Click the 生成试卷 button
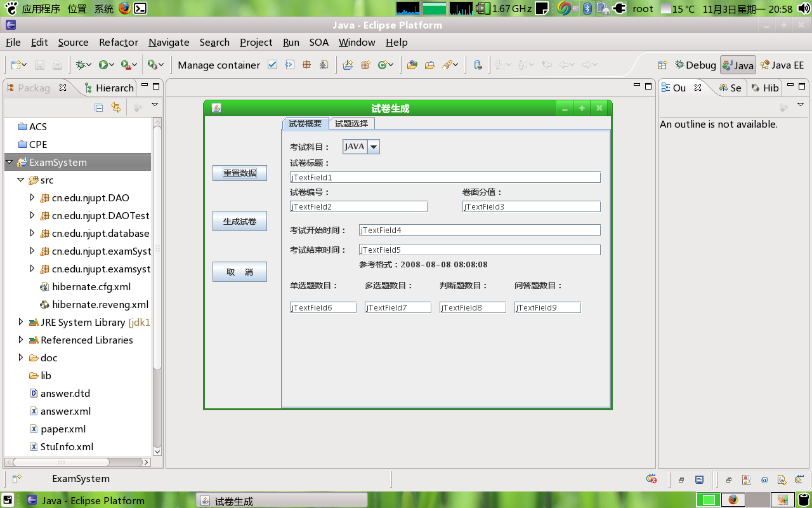Viewport: 812px width, 508px height. tap(239, 221)
